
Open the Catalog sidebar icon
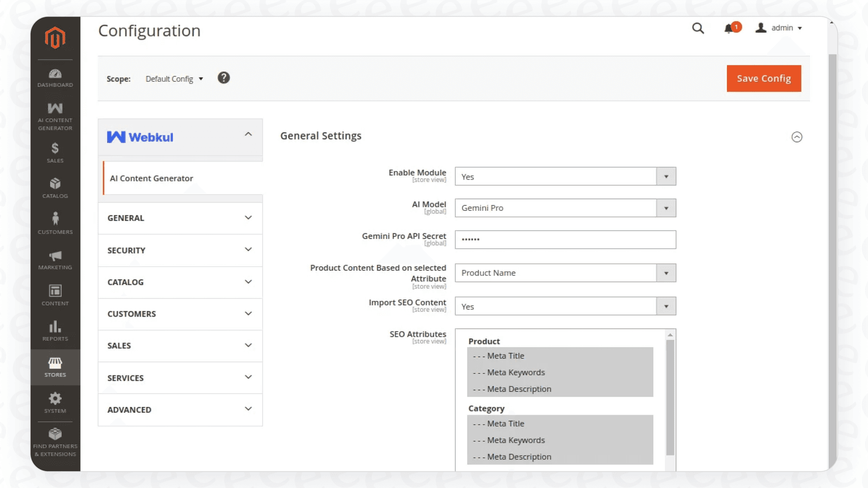55,187
